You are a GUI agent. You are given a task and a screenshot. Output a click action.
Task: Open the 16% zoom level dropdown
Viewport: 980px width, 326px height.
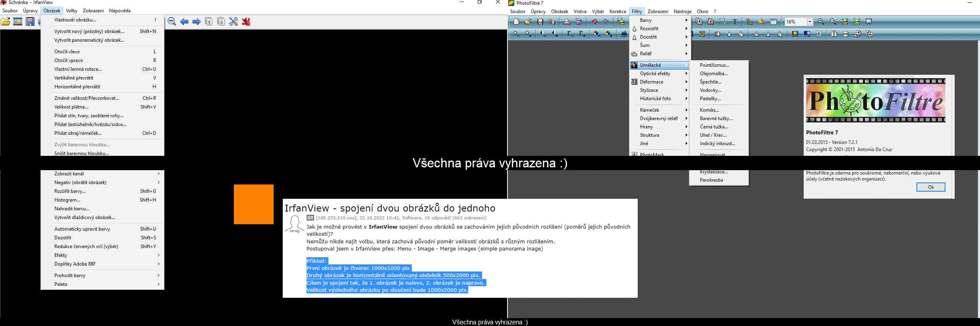810,22
